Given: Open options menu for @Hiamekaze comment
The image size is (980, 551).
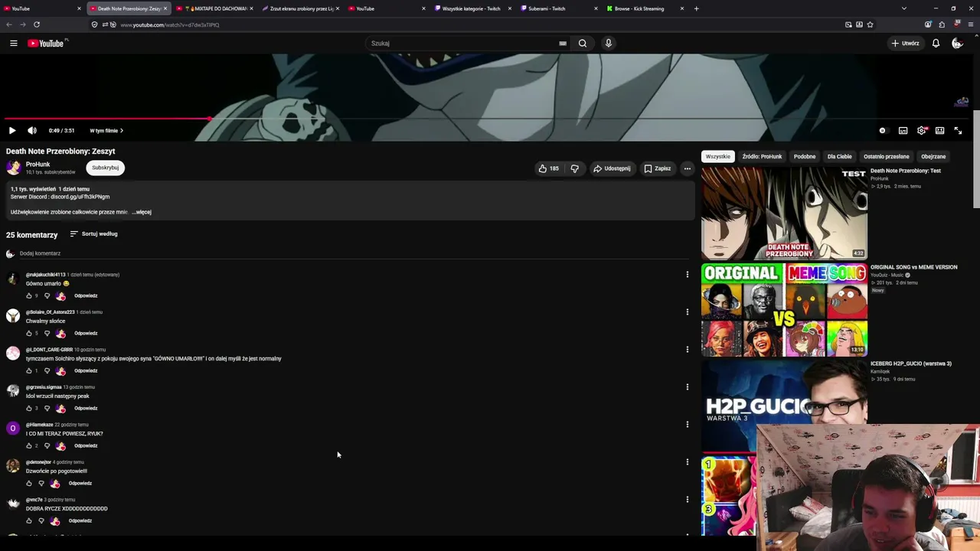Looking at the screenshot, I should 688,425.
